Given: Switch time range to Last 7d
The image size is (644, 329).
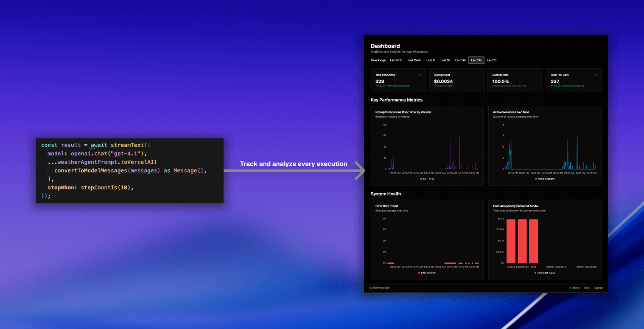Looking at the screenshot, I should [x=491, y=60].
